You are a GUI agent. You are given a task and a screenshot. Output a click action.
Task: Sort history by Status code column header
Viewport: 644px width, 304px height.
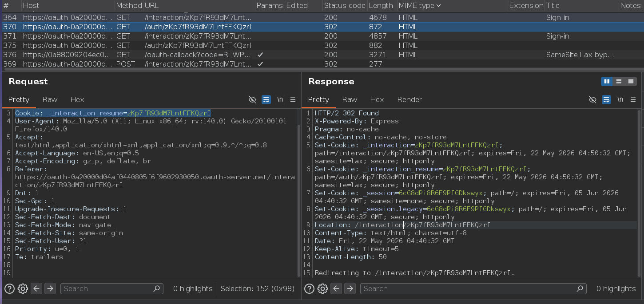pyautogui.click(x=345, y=5)
